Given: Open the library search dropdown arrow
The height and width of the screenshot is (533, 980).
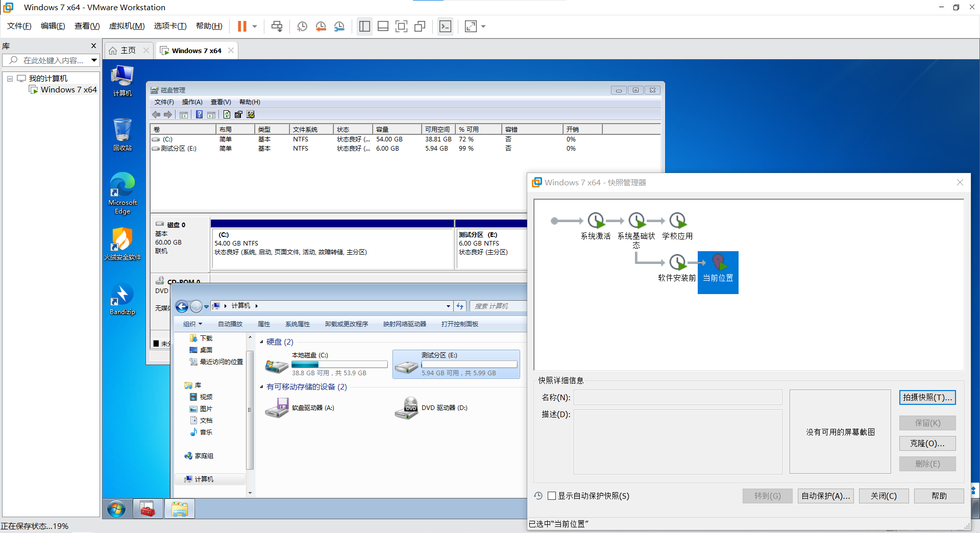Looking at the screenshot, I should click(94, 60).
